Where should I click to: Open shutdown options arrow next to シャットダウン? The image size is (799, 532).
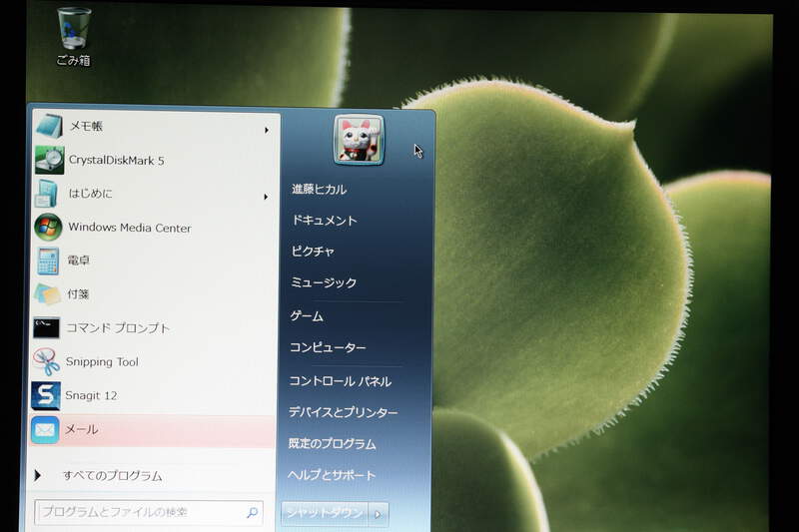[x=379, y=514]
